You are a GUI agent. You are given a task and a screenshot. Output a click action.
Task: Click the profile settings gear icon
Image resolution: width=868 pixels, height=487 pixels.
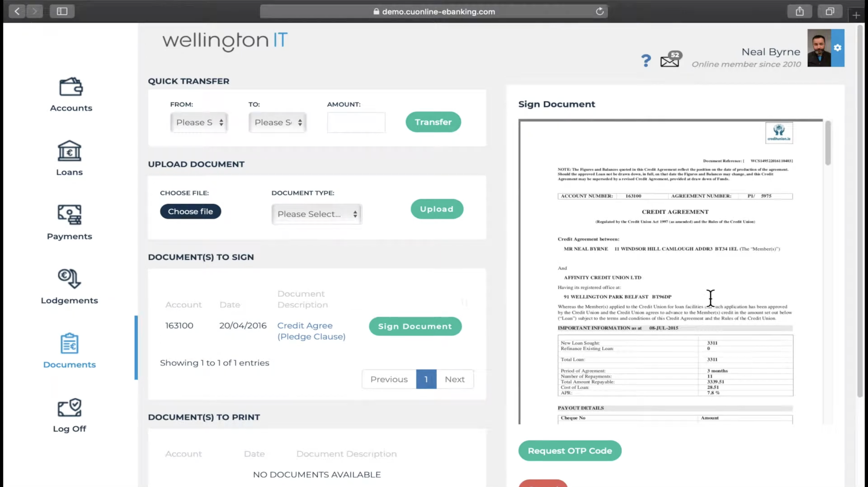(837, 48)
